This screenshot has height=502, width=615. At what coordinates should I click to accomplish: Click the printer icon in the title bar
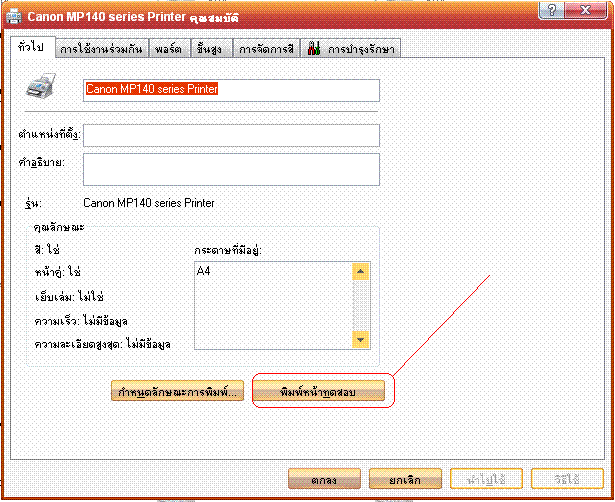tap(14, 16)
